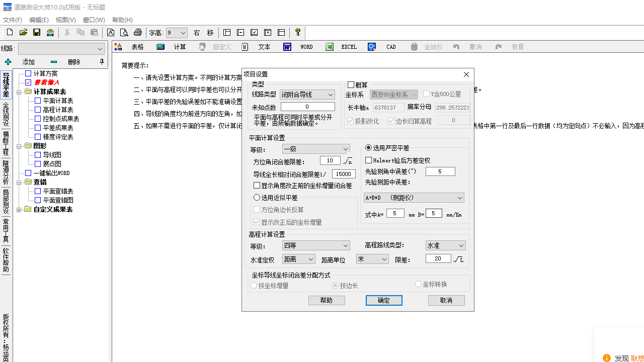This screenshot has height=362, width=644.
Task: Toggle 一键输出WORD checkbox in tree
Action: 28,173
